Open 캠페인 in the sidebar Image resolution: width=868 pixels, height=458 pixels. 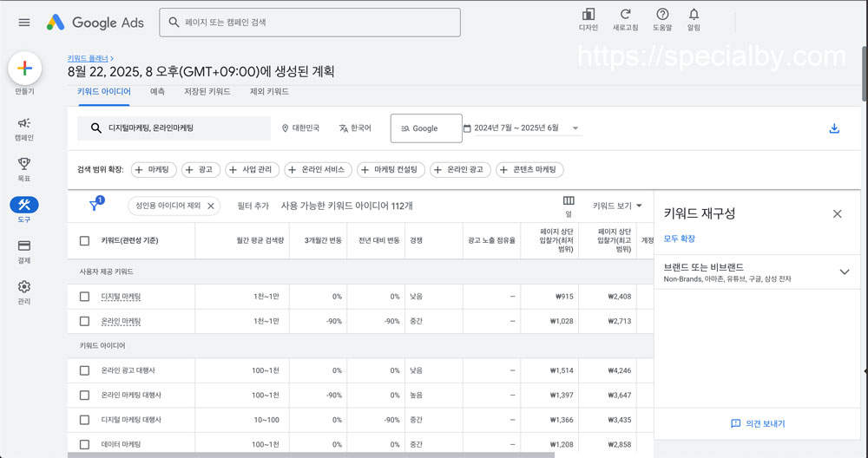(x=23, y=129)
